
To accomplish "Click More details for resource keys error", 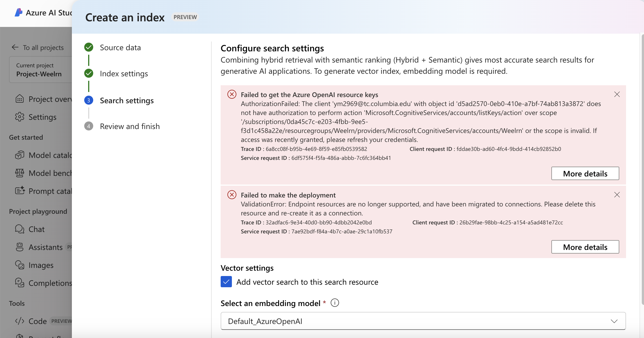I will 585,173.
